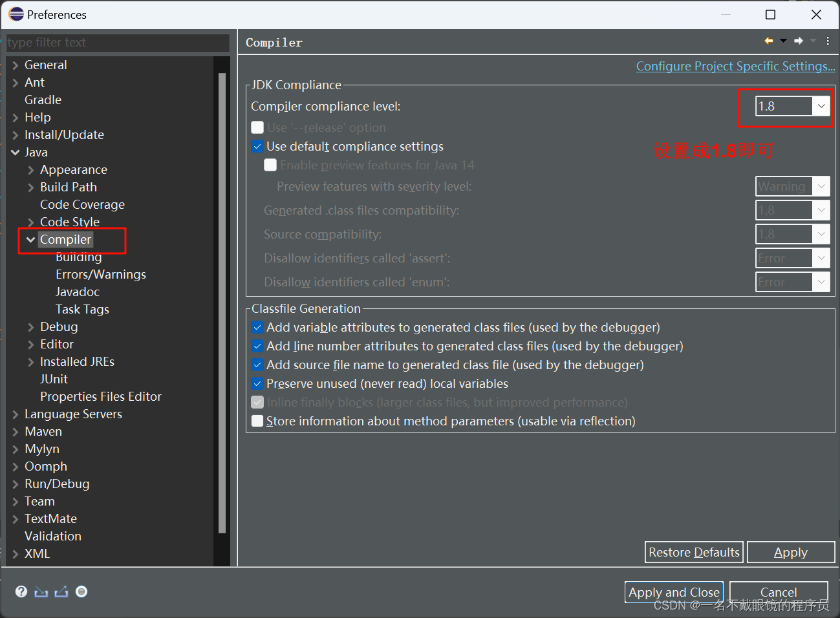This screenshot has height=618, width=840.
Task: Open JUnit preferences page
Action: click(x=54, y=379)
